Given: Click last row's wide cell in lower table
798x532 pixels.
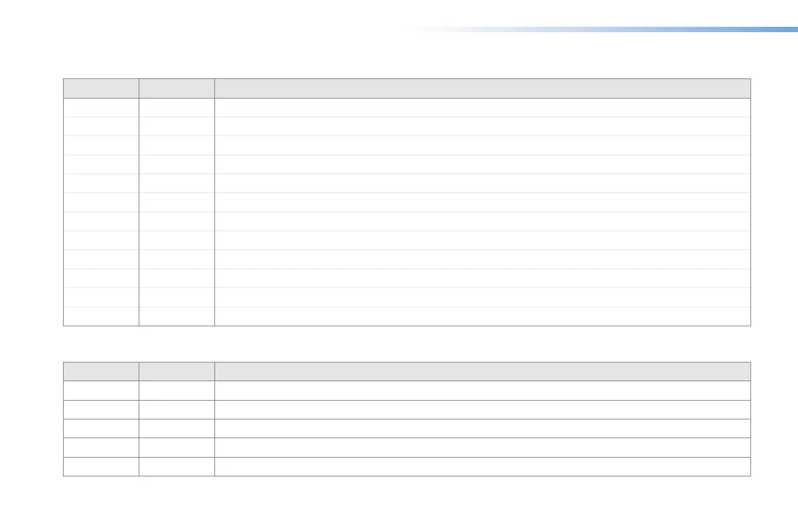Looking at the screenshot, I should pyautogui.click(x=482, y=466).
